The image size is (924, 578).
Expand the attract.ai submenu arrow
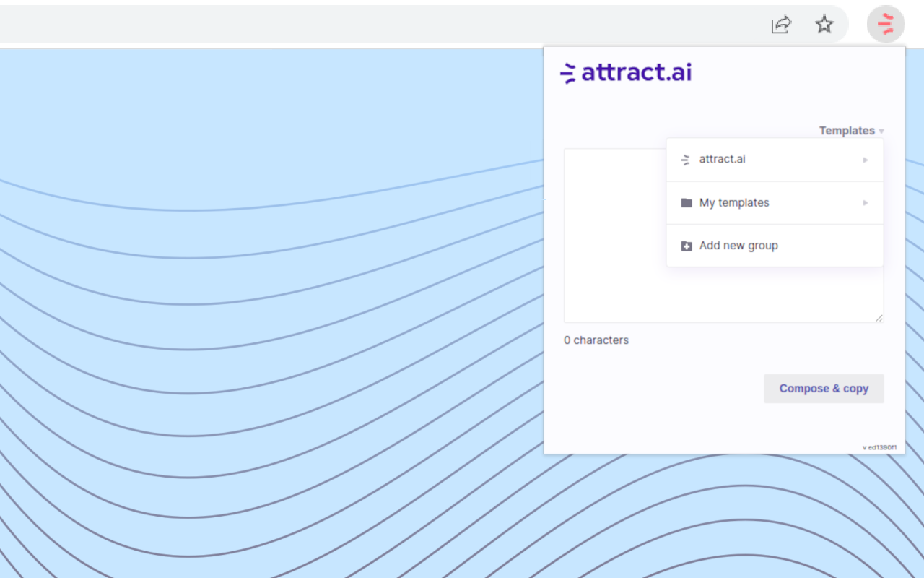coord(866,160)
